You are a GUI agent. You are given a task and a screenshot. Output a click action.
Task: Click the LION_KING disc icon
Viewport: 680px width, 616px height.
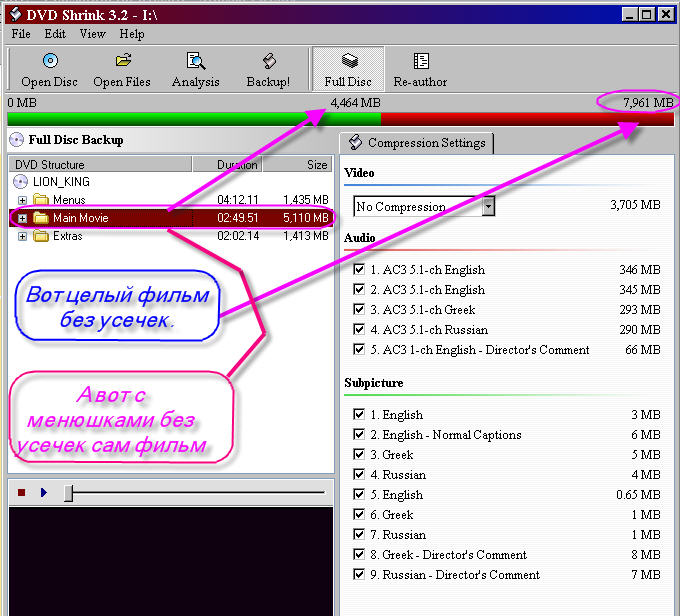click(x=20, y=181)
